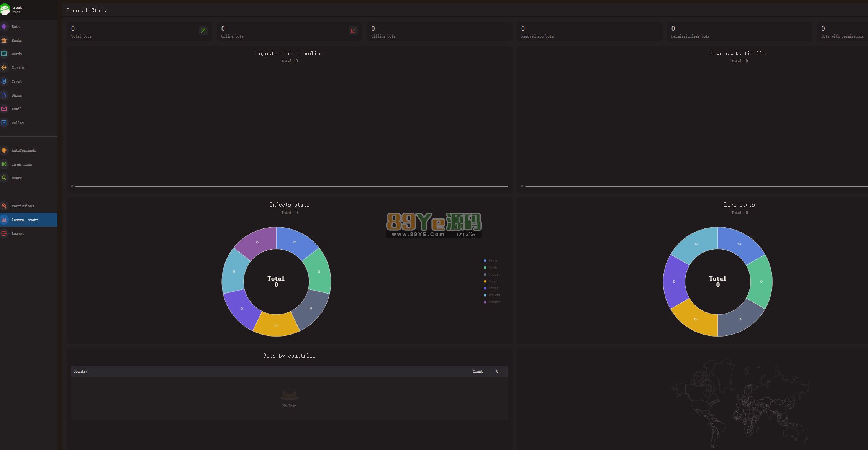Click the Wallet sidebar link
This screenshot has height=450, width=868.
pyautogui.click(x=18, y=123)
